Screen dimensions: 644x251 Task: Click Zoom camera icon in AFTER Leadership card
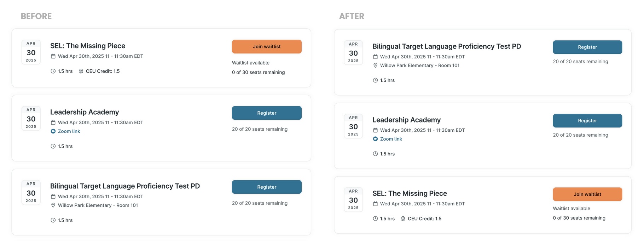(375, 139)
